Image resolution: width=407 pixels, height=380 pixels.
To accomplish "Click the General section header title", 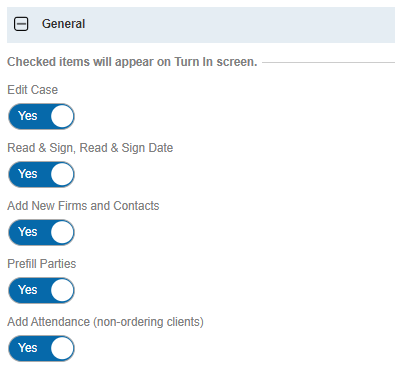I will tap(63, 24).
